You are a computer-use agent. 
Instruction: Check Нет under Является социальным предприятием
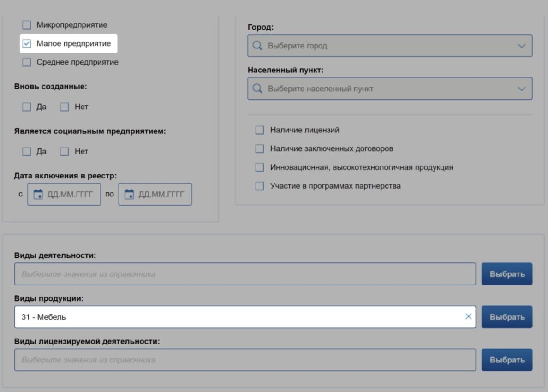pos(65,152)
